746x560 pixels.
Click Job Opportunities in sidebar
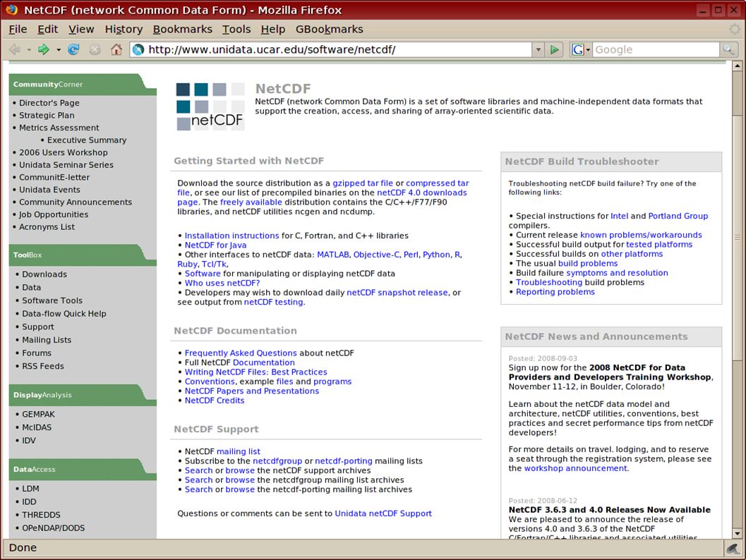pos(54,214)
